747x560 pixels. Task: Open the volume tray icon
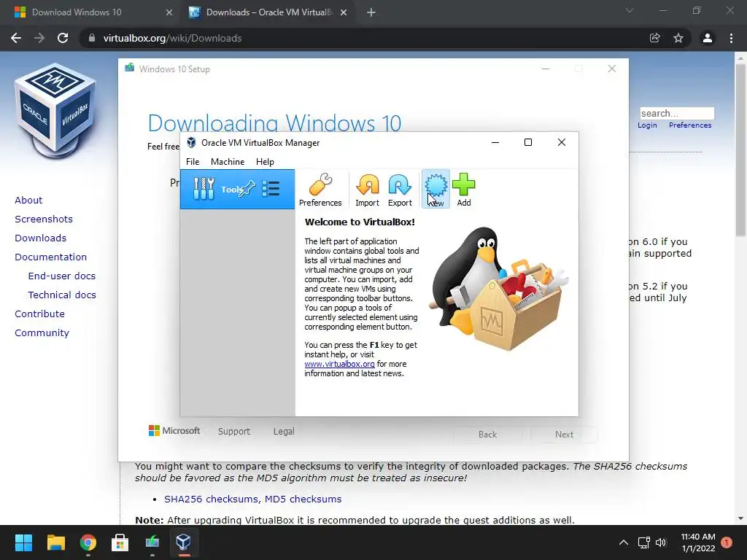(661, 542)
